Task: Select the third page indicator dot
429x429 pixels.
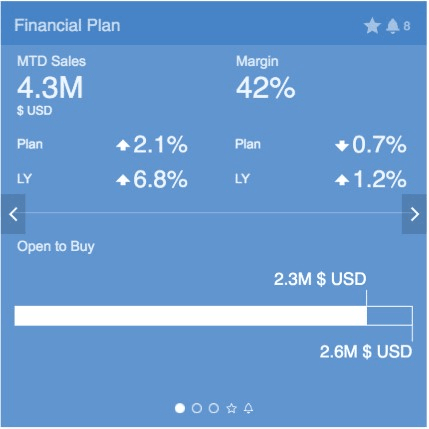Action: 214,408
